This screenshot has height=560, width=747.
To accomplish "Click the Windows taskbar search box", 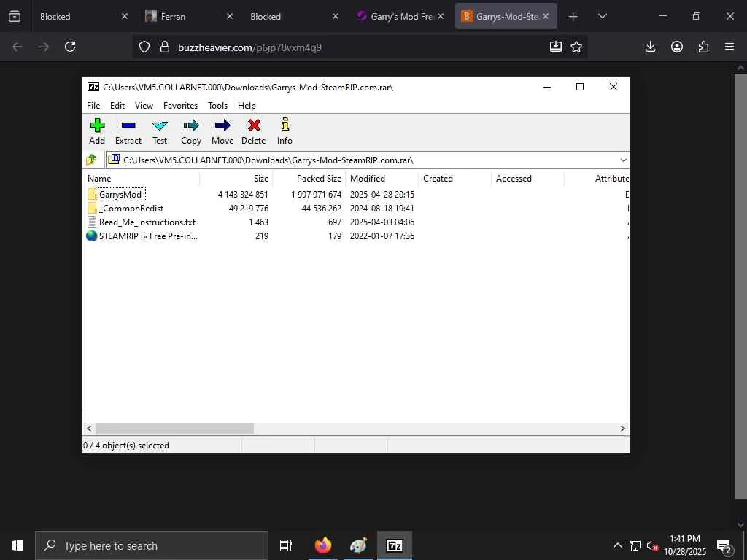I will pyautogui.click(x=152, y=545).
